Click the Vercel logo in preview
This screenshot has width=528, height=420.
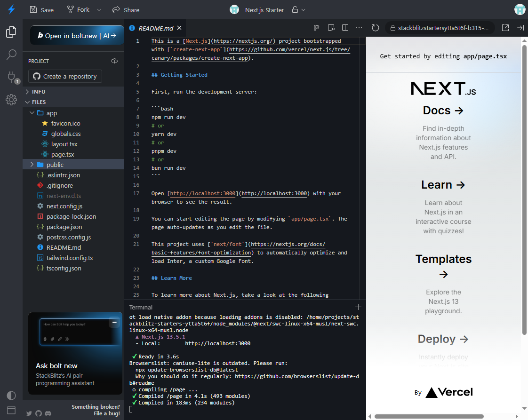click(x=449, y=392)
